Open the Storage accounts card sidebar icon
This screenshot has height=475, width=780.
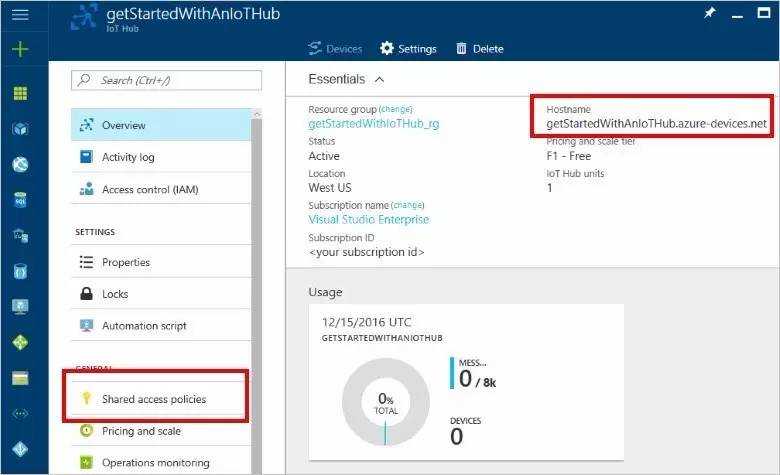(20, 379)
